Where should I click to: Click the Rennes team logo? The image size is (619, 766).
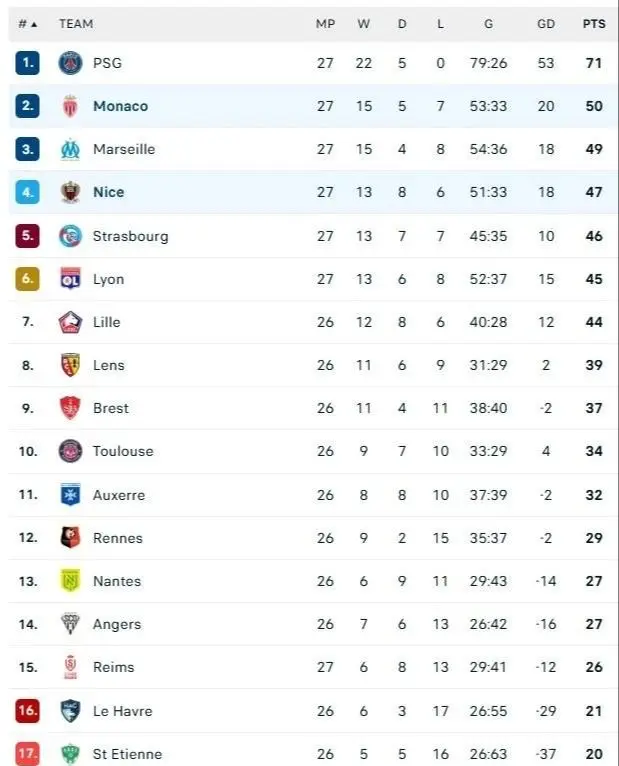click(70, 538)
